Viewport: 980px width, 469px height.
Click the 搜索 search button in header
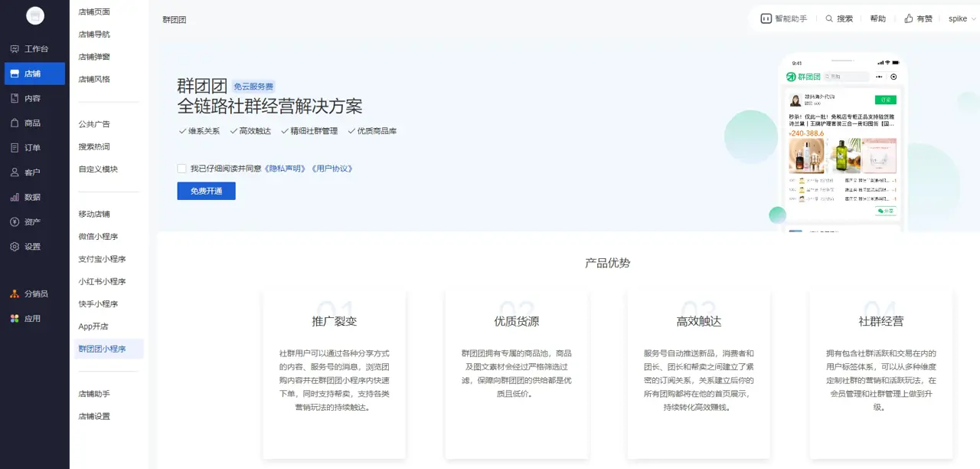point(839,18)
